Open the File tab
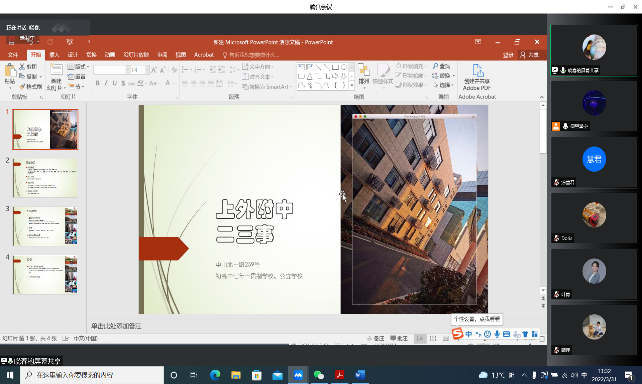 [13, 54]
